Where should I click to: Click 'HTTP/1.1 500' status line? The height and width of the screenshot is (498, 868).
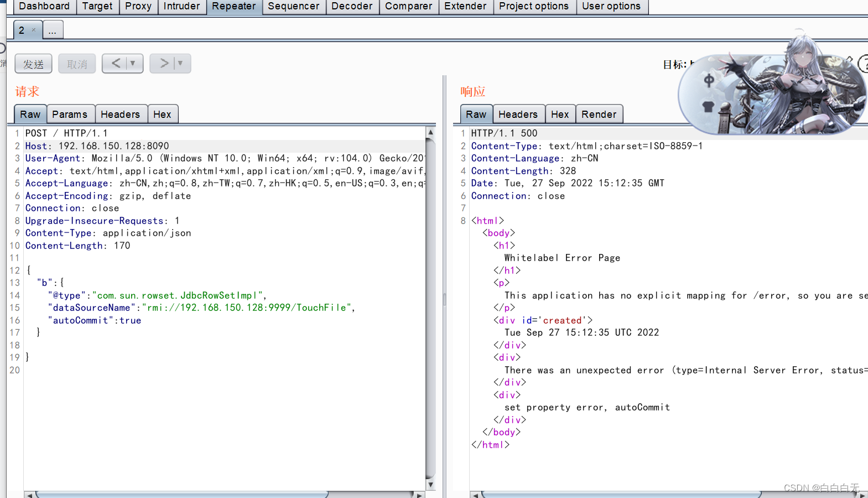tap(505, 133)
